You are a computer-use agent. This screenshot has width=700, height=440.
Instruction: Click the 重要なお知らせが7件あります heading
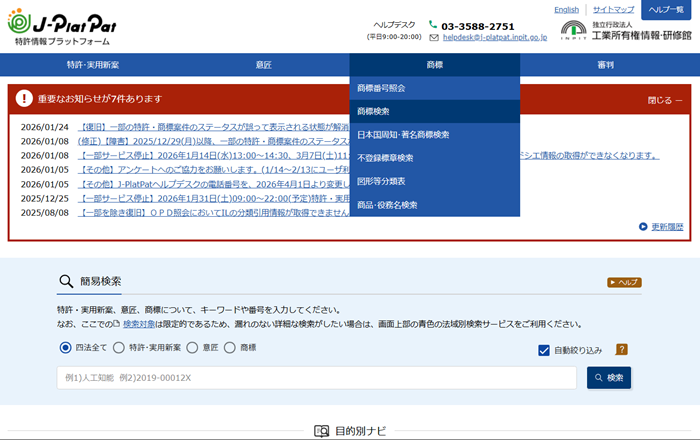coord(100,99)
